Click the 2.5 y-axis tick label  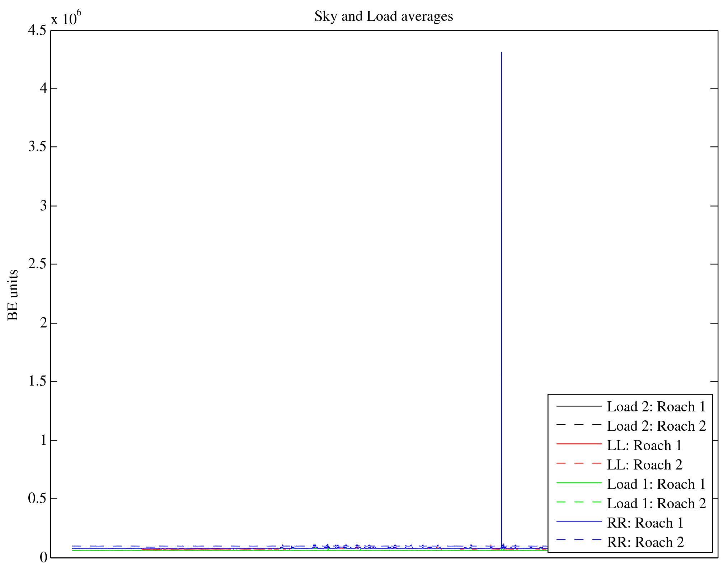click(x=37, y=264)
